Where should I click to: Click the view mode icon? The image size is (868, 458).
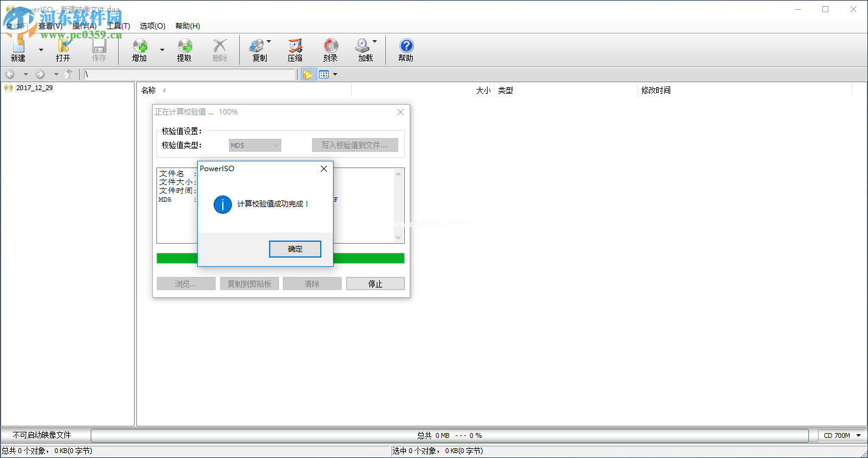(x=324, y=74)
